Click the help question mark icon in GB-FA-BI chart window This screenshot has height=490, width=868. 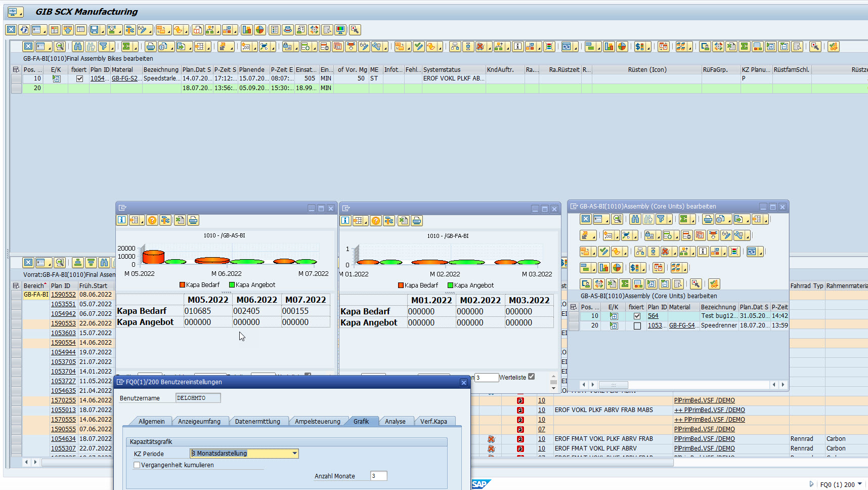(x=375, y=221)
